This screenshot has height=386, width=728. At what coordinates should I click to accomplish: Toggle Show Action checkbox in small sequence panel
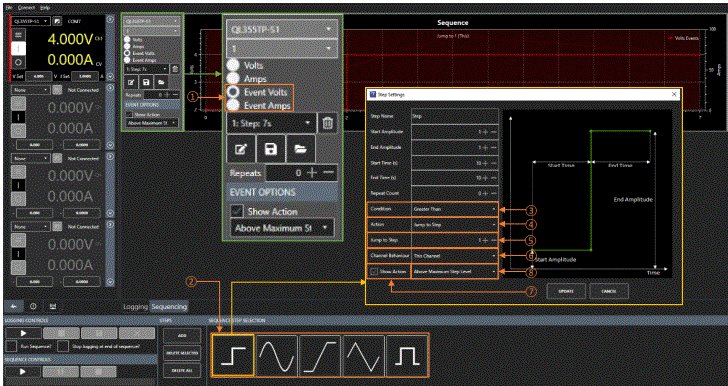(x=129, y=115)
